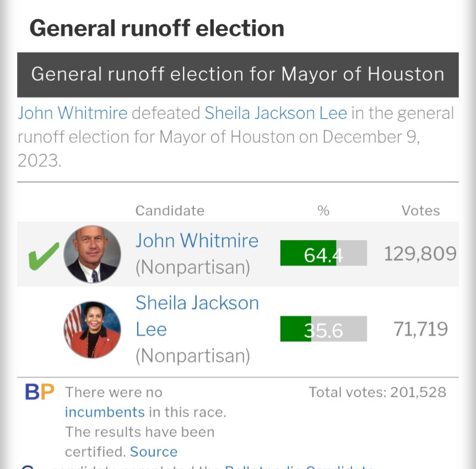The height and width of the screenshot is (469, 476).
Task: Click John Whitmire's circular portrait photo
Action: [x=93, y=254]
